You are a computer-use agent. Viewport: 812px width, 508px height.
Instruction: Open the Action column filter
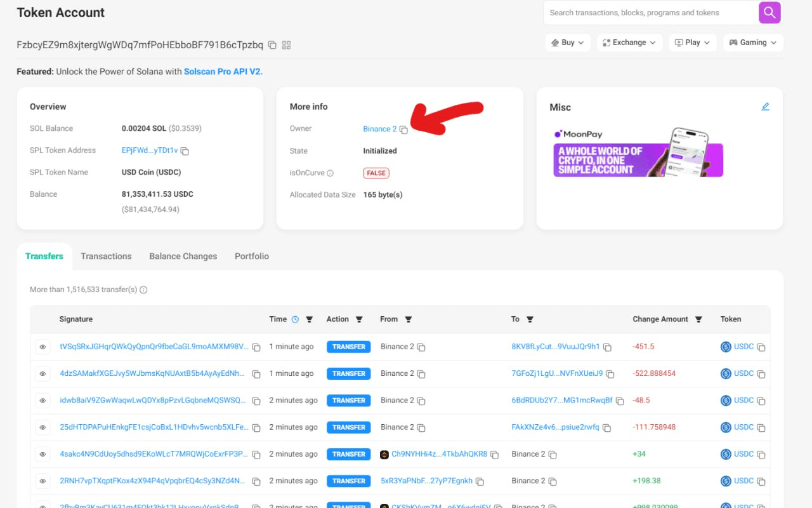tap(359, 319)
